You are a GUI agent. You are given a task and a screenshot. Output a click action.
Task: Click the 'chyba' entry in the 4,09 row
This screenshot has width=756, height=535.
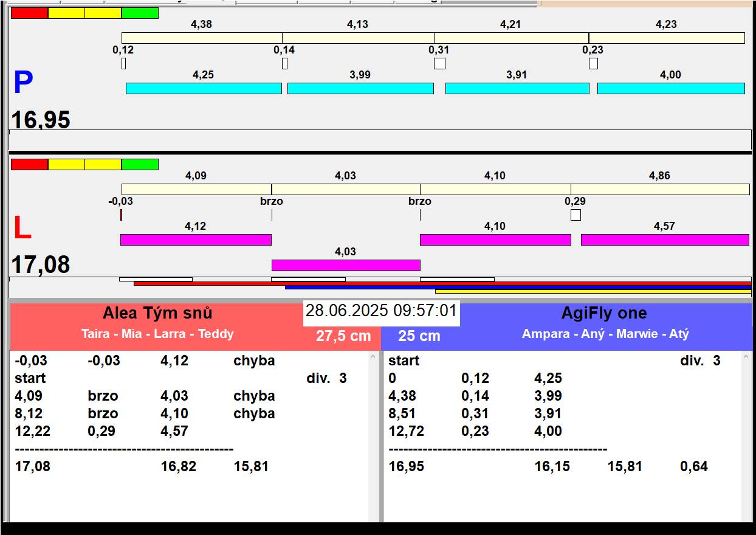(254, 396)
